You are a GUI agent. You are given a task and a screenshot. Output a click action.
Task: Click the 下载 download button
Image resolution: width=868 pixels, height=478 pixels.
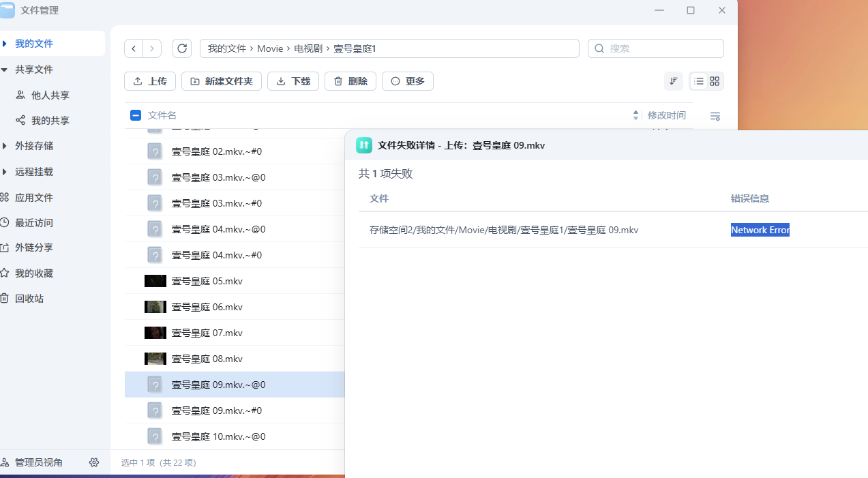(x=293, y=81)
